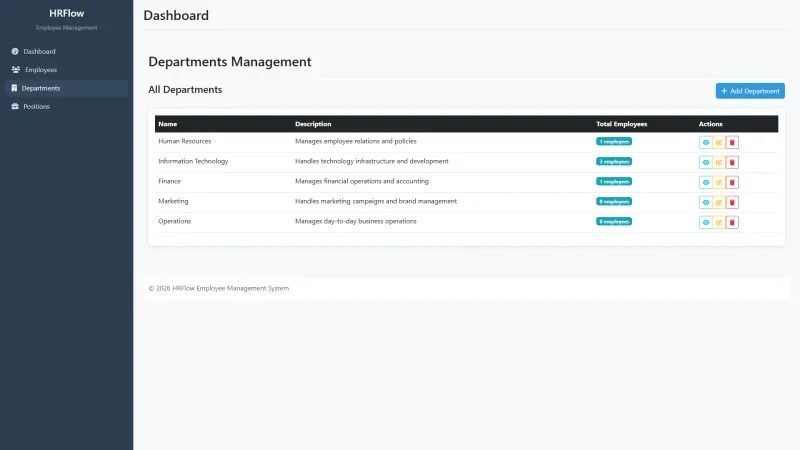View the Marketing department details
The height and width of the screenshot is (450, 800).
(x=706, y=202)
